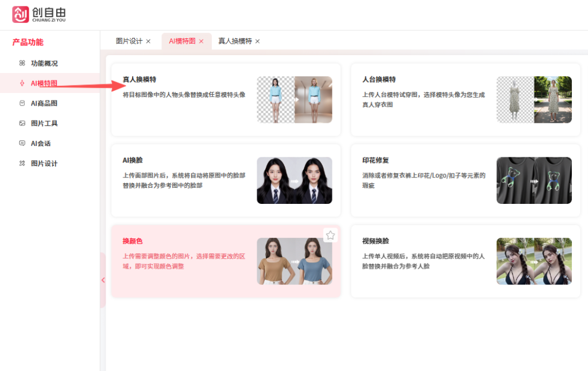Switch to the 真人换模特 tab
Viewport: 588px width, 371px height.
(235, 41)
